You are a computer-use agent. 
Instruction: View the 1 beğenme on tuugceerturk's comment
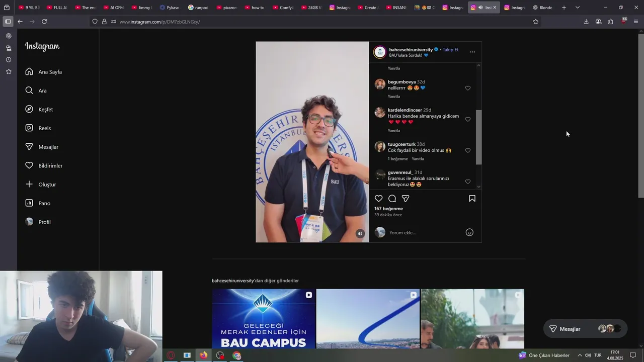(x=398, y=159)
